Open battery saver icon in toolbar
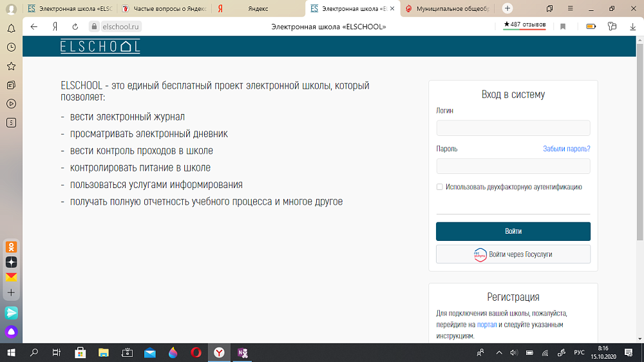 pos(591,26)
